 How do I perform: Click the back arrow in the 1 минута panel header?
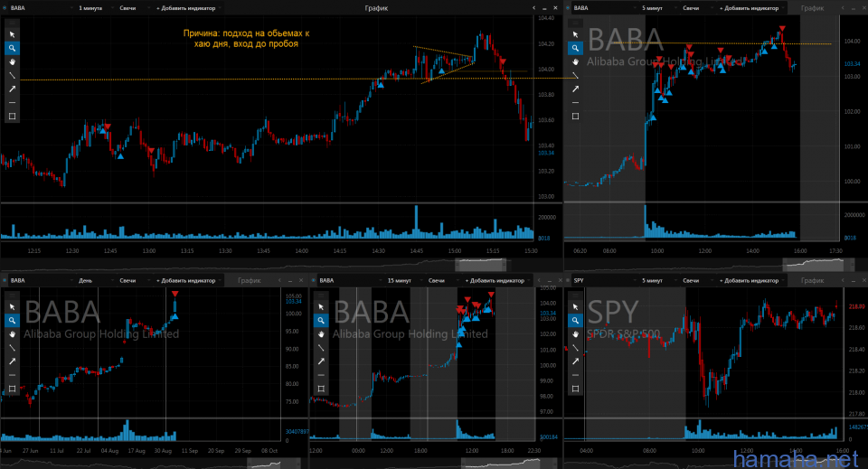533,8
